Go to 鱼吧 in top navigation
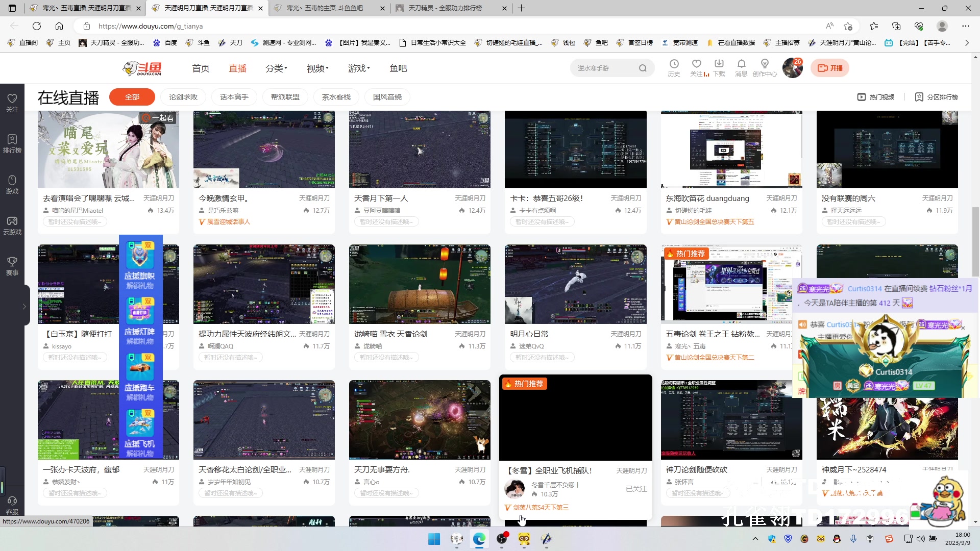Image resolution: width=980 pixels, height=551 pixels. [x=398, y=68]
